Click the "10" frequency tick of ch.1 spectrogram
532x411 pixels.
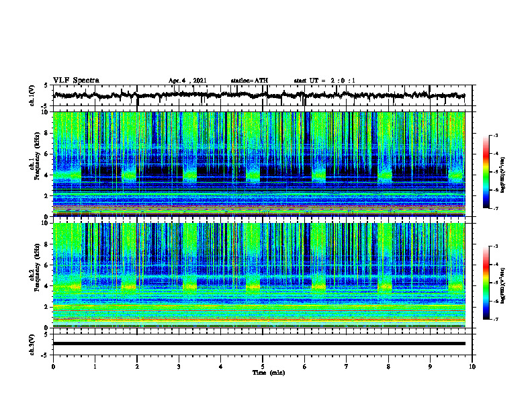click(x=46, y=112)
